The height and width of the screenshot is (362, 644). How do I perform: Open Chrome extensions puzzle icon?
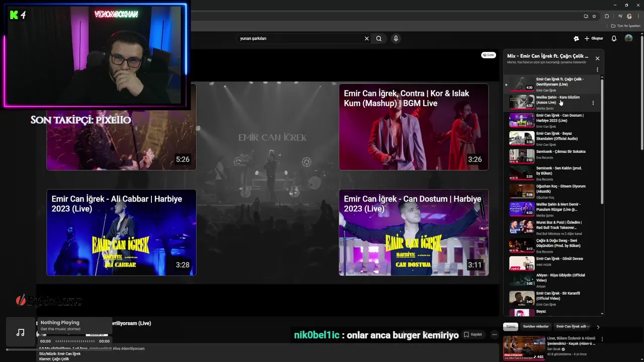click(607, 16)
